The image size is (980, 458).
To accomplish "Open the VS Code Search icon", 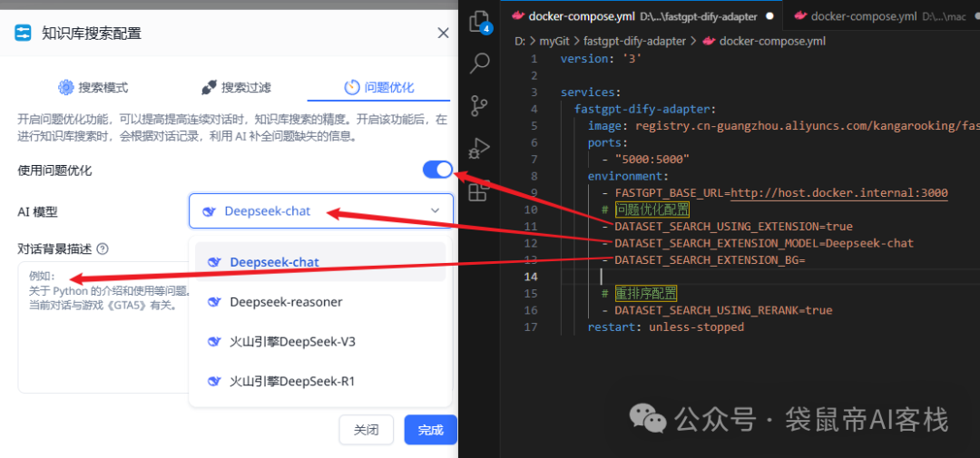I will [x=479, y=63].
